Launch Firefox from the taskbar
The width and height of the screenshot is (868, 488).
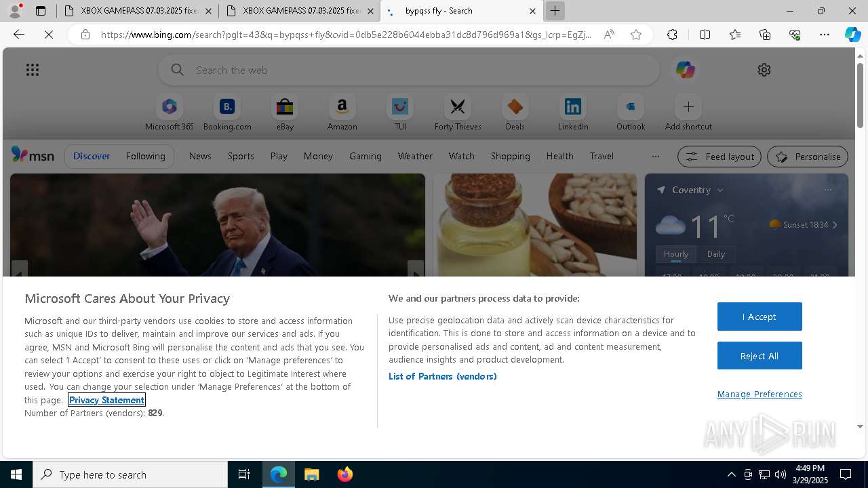pyautogui.click(x=345, y=474)
